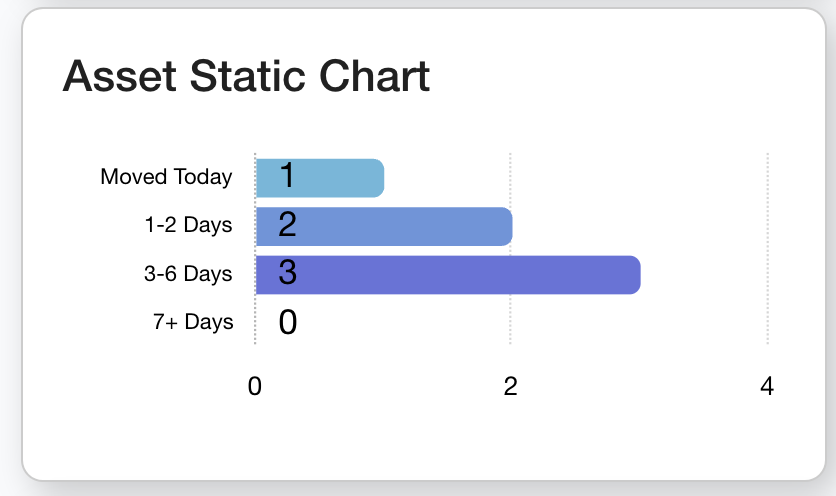Click value 3 on 3-6 Days bar

[287, 273]
